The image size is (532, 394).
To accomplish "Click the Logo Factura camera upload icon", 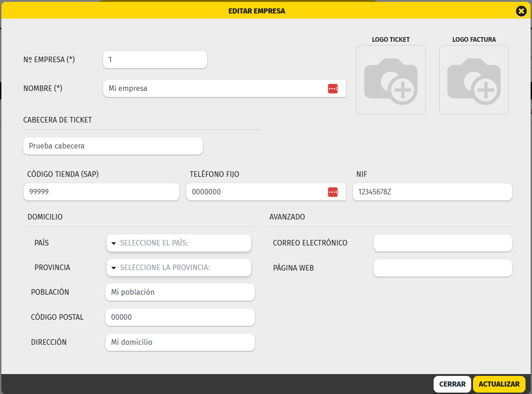I will coord(474,80).
